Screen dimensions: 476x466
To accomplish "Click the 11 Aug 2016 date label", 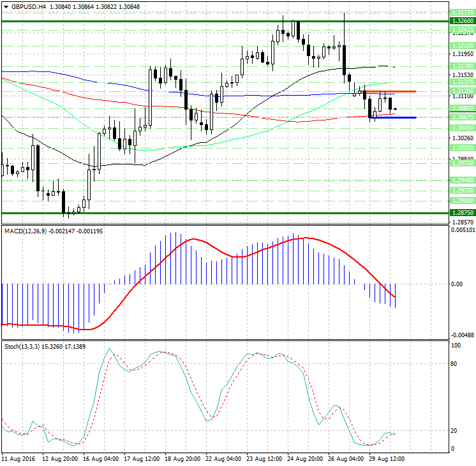I will 17,458.
